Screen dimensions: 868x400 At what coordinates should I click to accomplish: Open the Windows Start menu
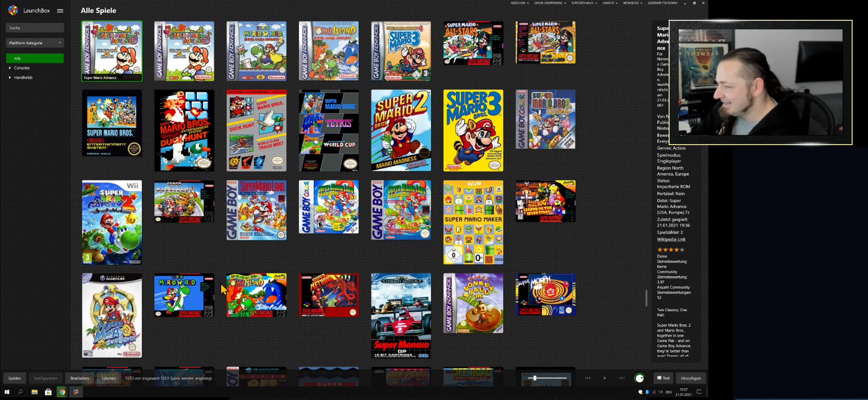pyautogui.click(x=7, y=392)
